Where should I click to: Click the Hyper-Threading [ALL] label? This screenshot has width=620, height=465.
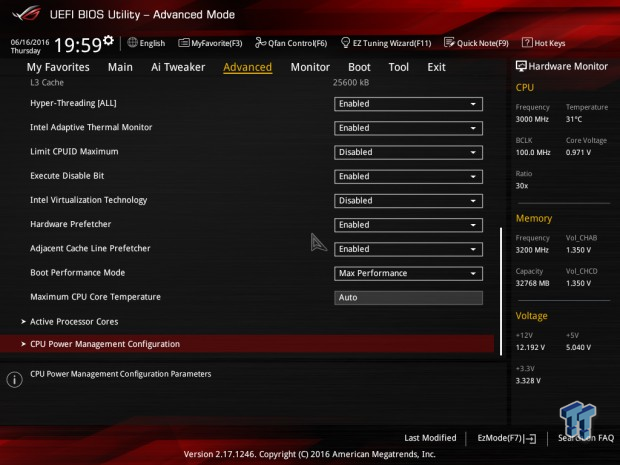[73, 103]
